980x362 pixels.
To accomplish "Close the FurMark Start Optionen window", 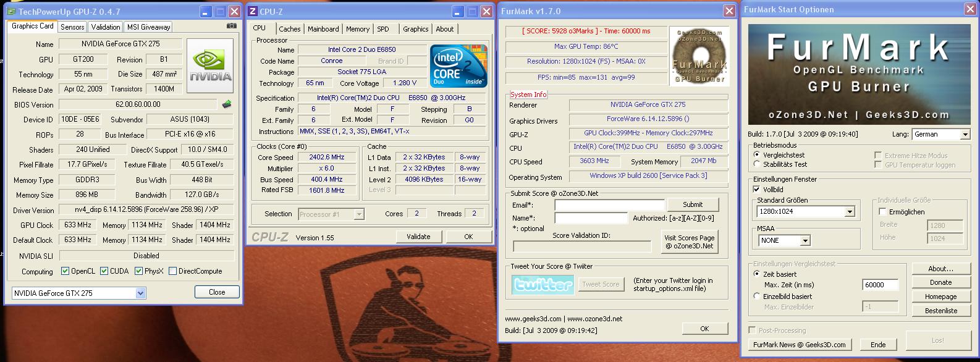I will click(971, 9).
